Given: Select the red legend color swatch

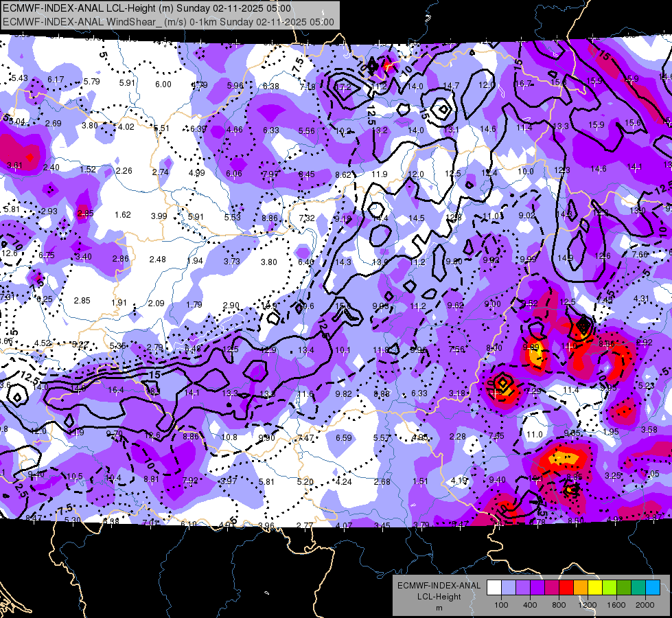Looking at the screenshot, I should (566, 588).
